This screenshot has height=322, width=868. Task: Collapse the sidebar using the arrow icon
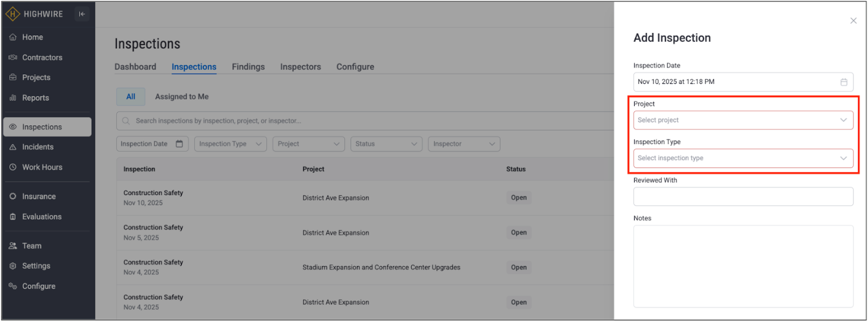(82, 14)
